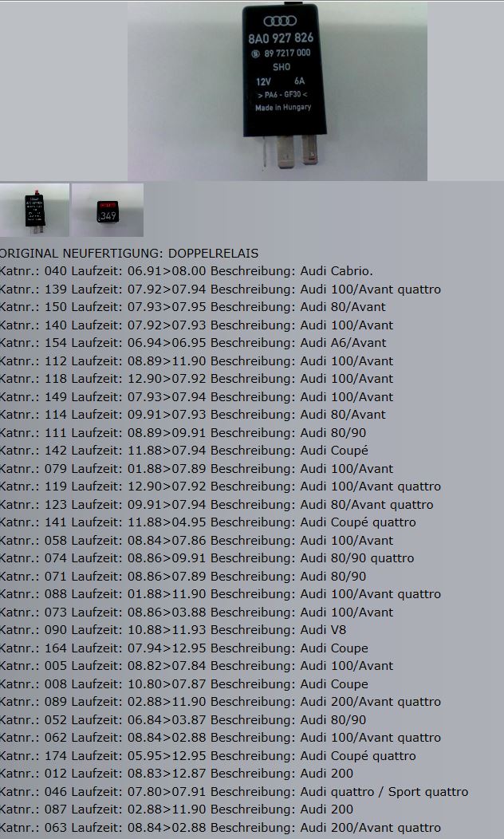This screenshot has width=504, height=839.
Task: Click the Katnr. 142 Audi Coupé entry
Action: click(x=183, y=451)
